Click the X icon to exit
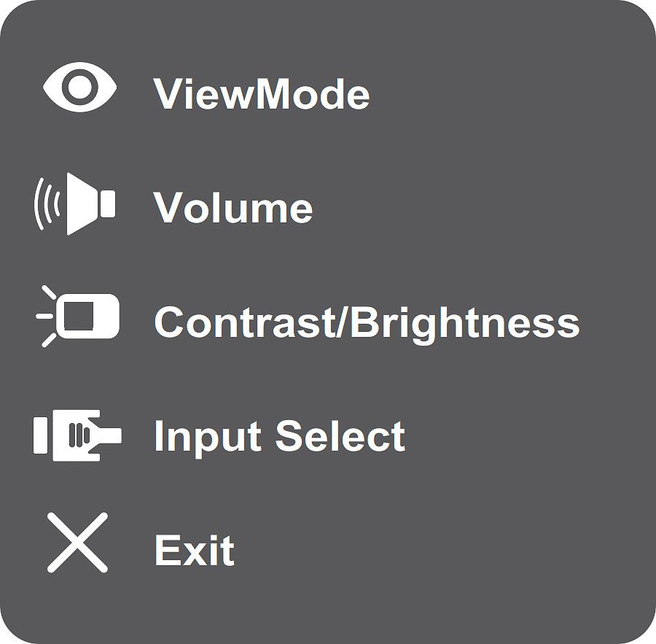656x644 pixels. [77, 543]
